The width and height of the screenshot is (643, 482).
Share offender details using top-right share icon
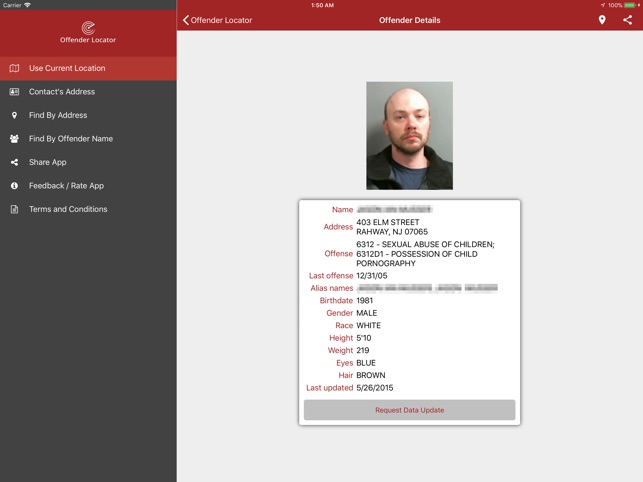(627, 20)
